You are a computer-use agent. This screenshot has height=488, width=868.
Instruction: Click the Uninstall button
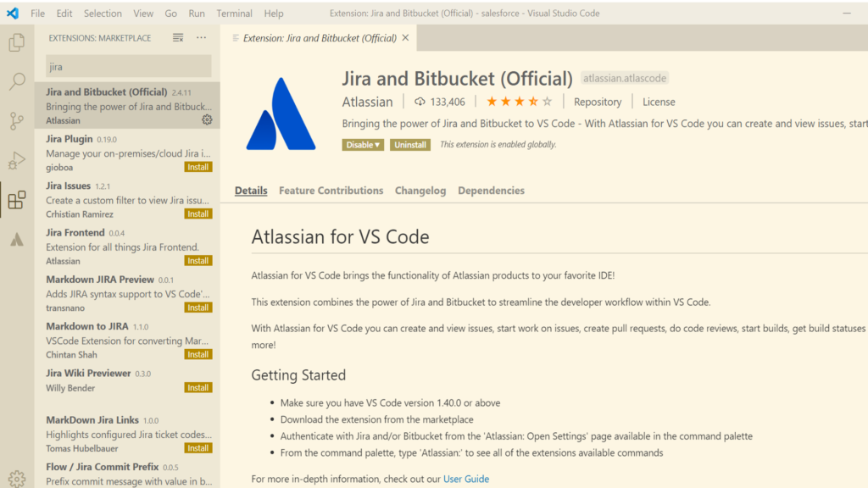click(410, 144)
